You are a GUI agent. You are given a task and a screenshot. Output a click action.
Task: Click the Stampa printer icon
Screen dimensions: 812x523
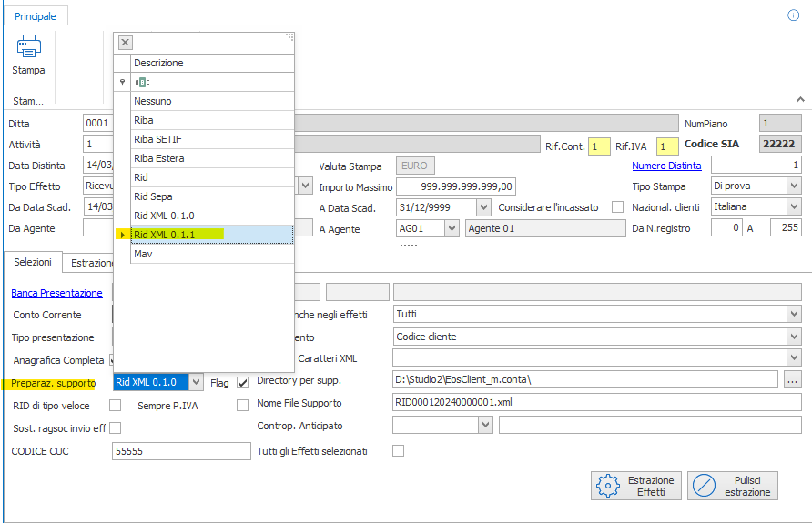tap(28, 46)
